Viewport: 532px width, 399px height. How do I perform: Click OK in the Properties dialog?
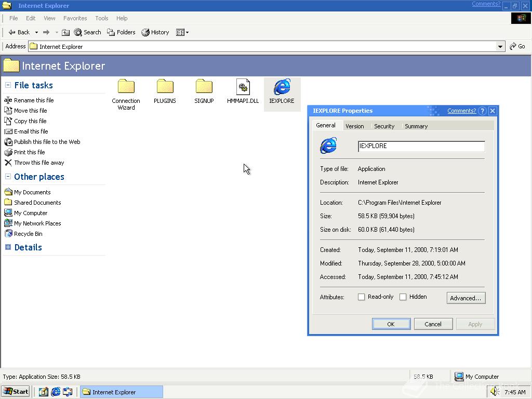pos(391,324)
